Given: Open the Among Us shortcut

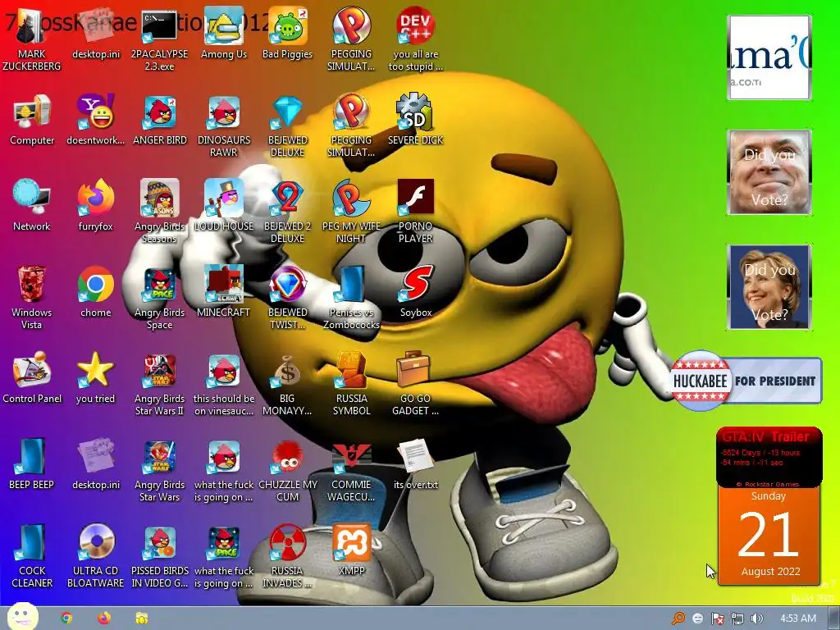Looking at the screenshot, I should click(223, 33).
